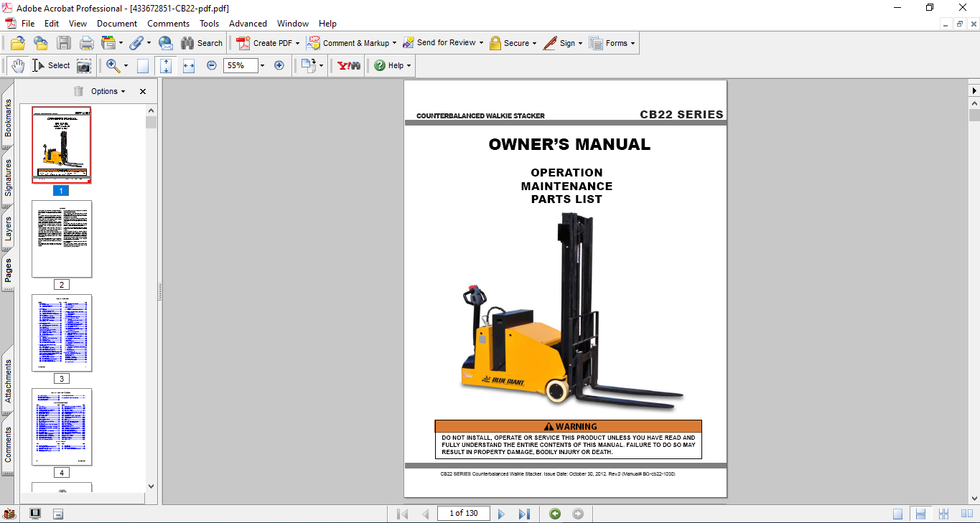Toggle Fit Width view mode

click(189, 66)
